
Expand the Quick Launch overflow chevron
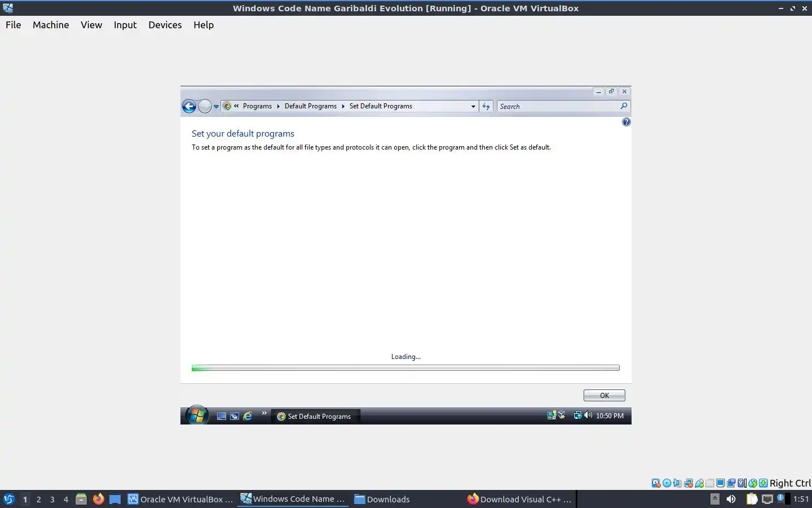click(264, 413)
